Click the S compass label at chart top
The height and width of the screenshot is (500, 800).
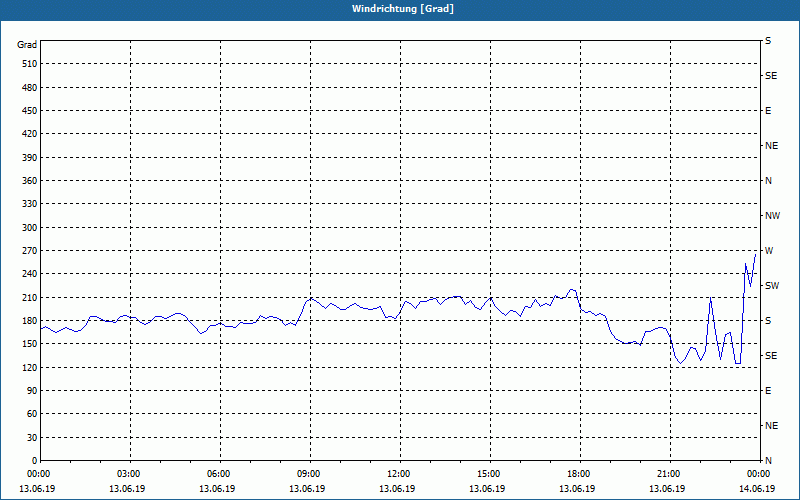pyautogui.click(x=768, y=41)
